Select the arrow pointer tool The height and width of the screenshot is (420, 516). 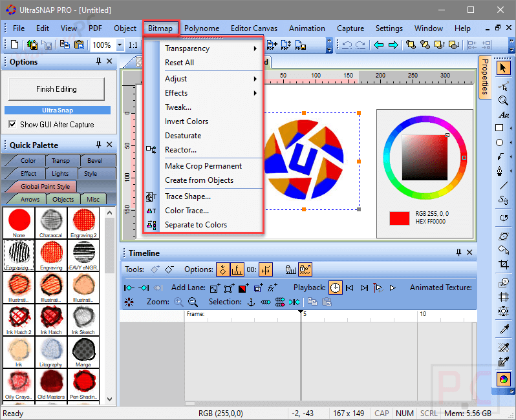click(x=503, y=68)
